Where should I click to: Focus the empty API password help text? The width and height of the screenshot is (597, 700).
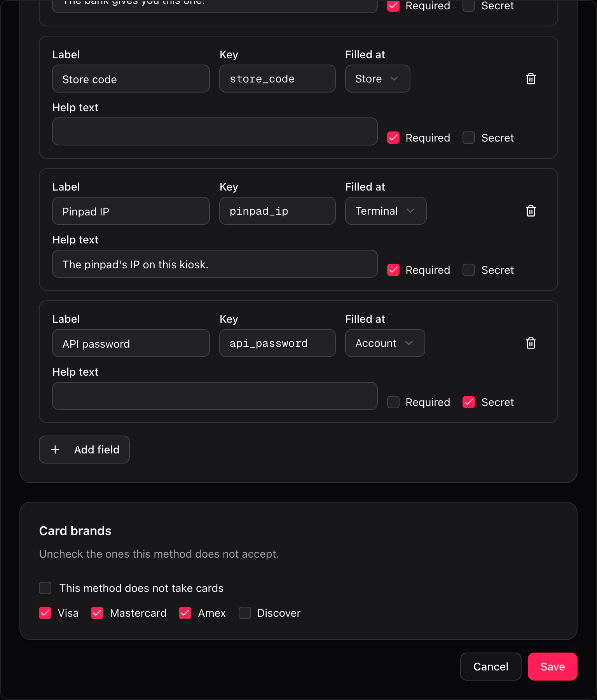[x=215, y=396]
